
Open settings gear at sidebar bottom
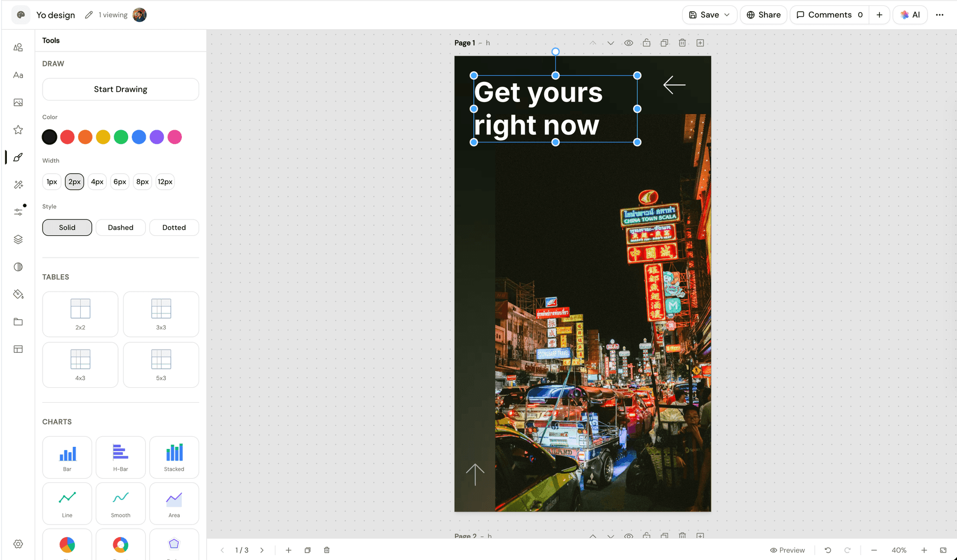[x=18, y=544]
